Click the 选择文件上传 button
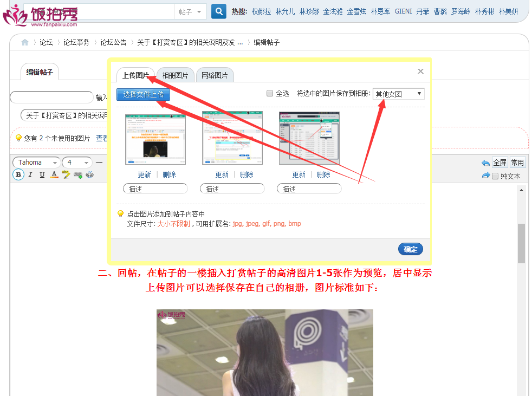This screenshot has width=532, height=396. point(143,94)
